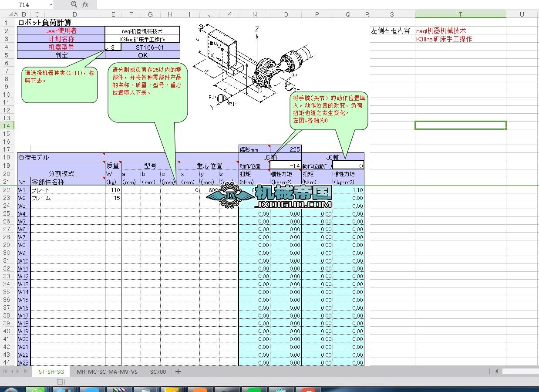Image resolution: width=539 pixels, height=392 pixels.
Task: Select column Q header
Action: pos(348,14)
